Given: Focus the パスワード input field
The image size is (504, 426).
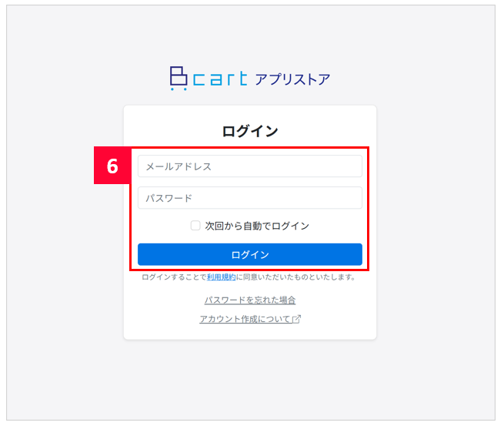Looking at the screenshot, I should 249,198.
